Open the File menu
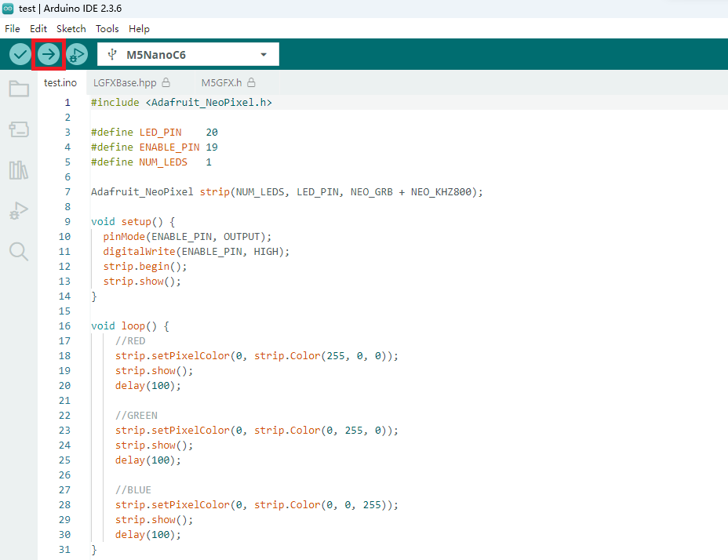The height and width of the screenshot is (560, 728). 13,29
